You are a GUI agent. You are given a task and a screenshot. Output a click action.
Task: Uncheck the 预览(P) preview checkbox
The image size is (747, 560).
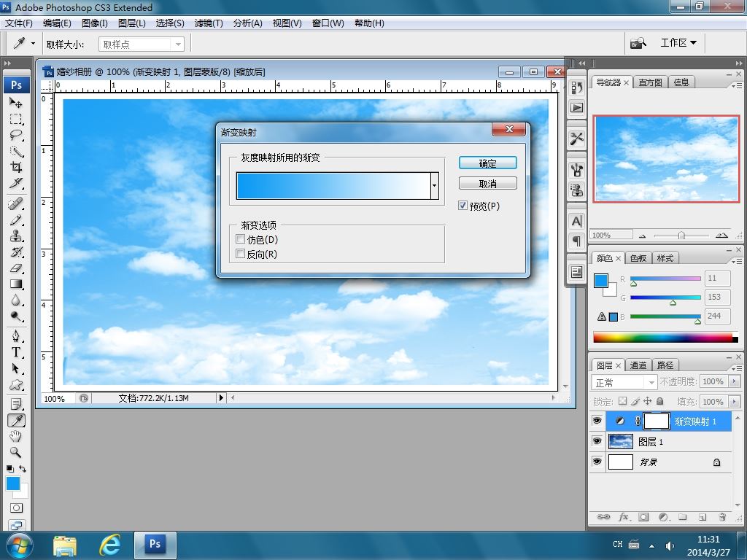pos(462,206)
